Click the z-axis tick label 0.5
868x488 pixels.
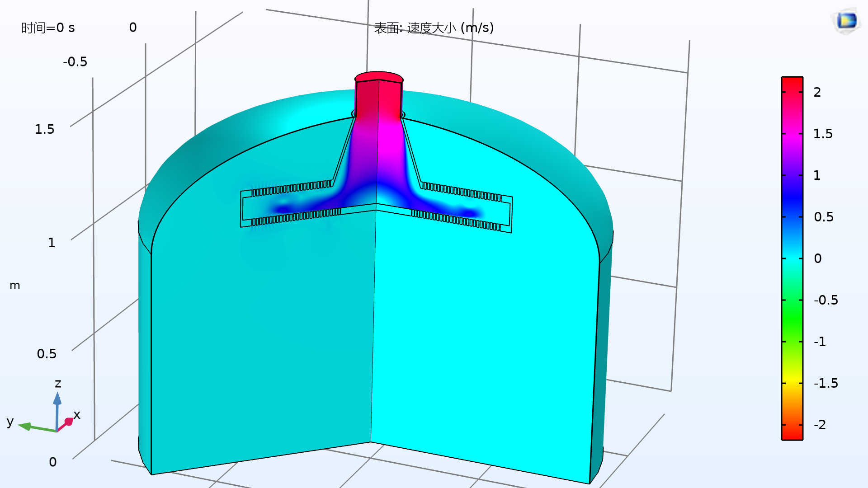coord(47,354)
